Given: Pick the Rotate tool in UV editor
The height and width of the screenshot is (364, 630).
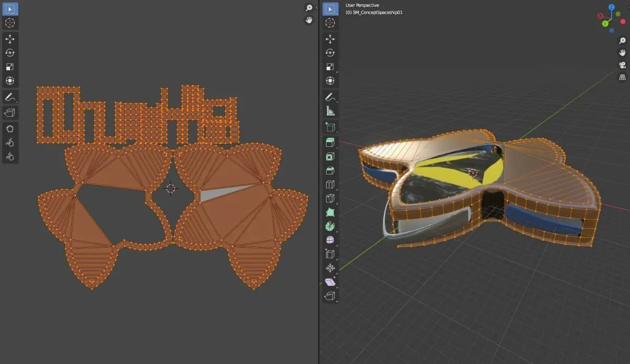Looking at the screenshot, I should (x=10, y=52).
